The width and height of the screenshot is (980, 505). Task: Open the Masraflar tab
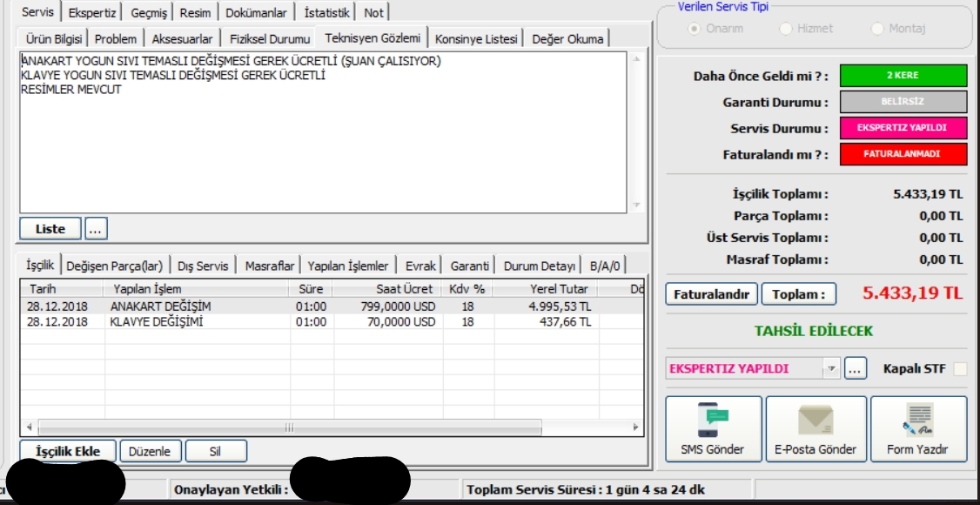pos(270,266)
